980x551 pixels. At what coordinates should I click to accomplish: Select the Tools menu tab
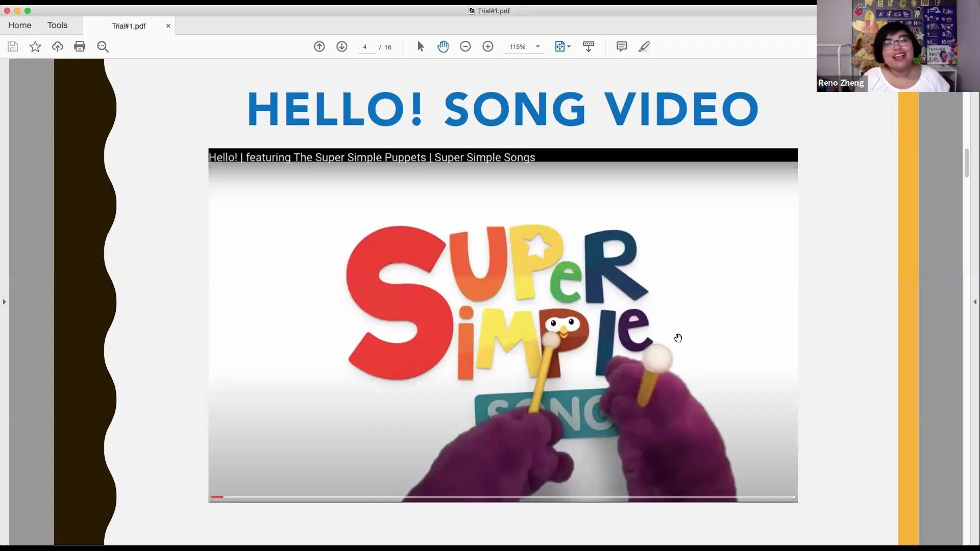coord(57,25)
